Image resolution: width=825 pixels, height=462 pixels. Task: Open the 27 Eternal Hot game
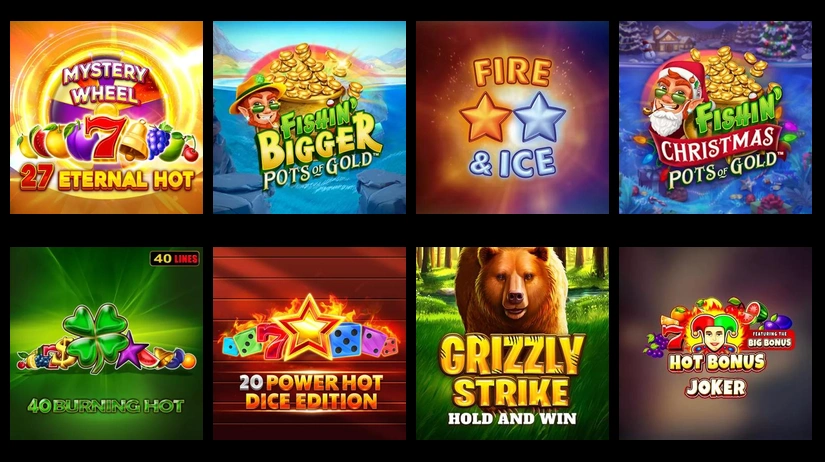pos(106,117)
